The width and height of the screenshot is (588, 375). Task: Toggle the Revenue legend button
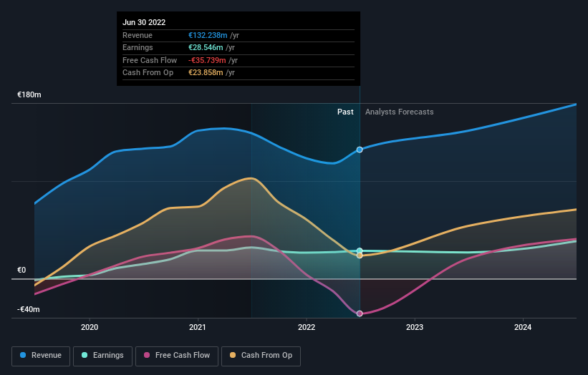click(41, 356)
